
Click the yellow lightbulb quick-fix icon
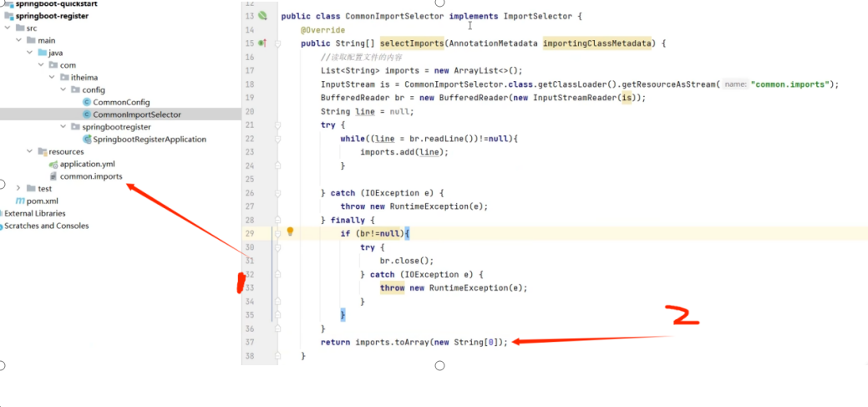click(290, 232)
